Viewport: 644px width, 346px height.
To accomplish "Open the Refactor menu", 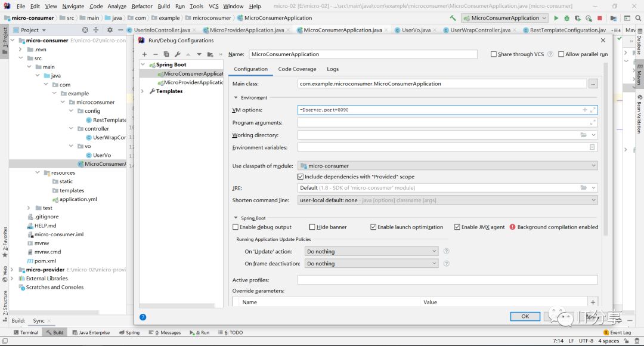I will (142, 6).
